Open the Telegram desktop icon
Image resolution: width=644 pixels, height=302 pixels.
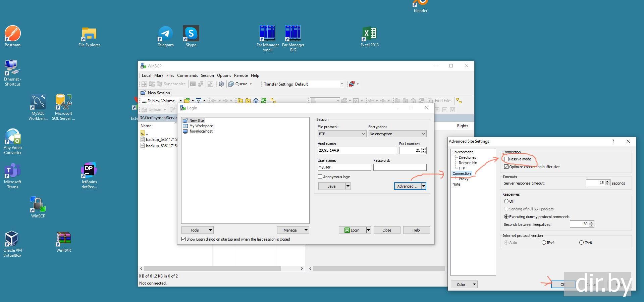coord(165,34)
